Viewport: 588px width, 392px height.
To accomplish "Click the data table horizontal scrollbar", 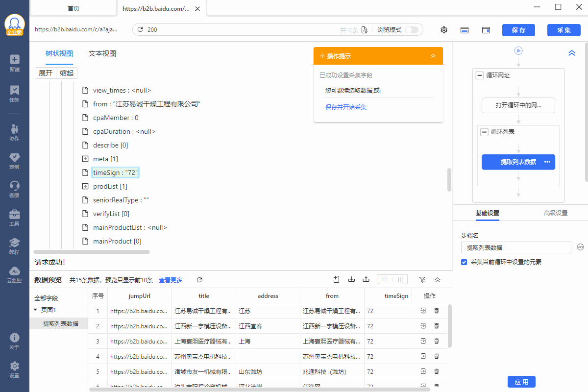I will [x=259, y=389].
